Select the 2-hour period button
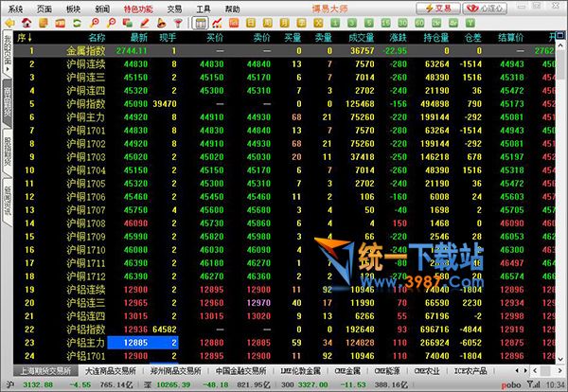Viewport: 568px width, 392px height. (x=436, y=23)
